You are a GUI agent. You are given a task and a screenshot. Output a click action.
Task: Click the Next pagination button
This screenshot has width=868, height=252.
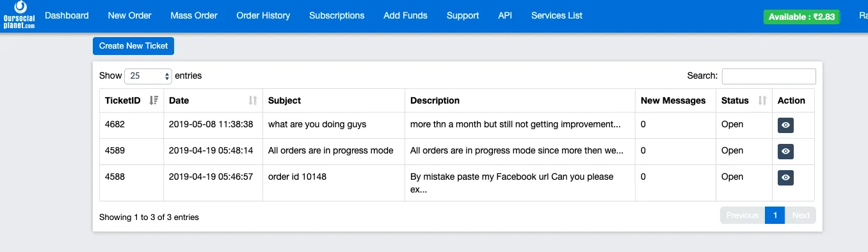click(801, 216)
